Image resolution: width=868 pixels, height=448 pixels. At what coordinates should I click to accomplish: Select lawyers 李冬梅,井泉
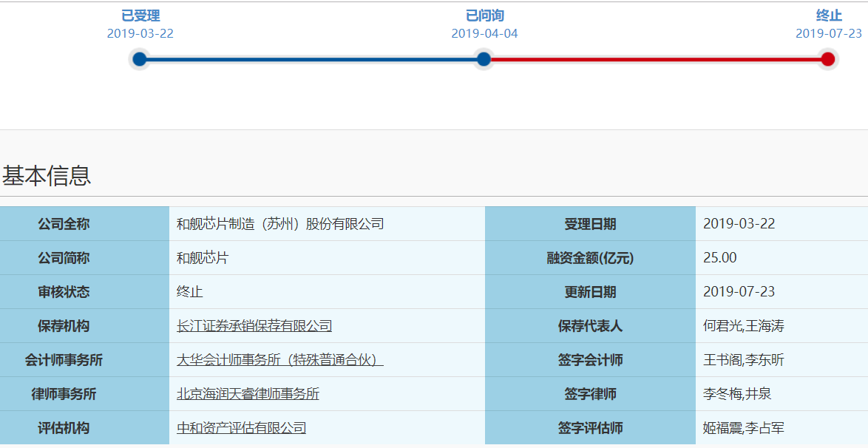(737, 394)
